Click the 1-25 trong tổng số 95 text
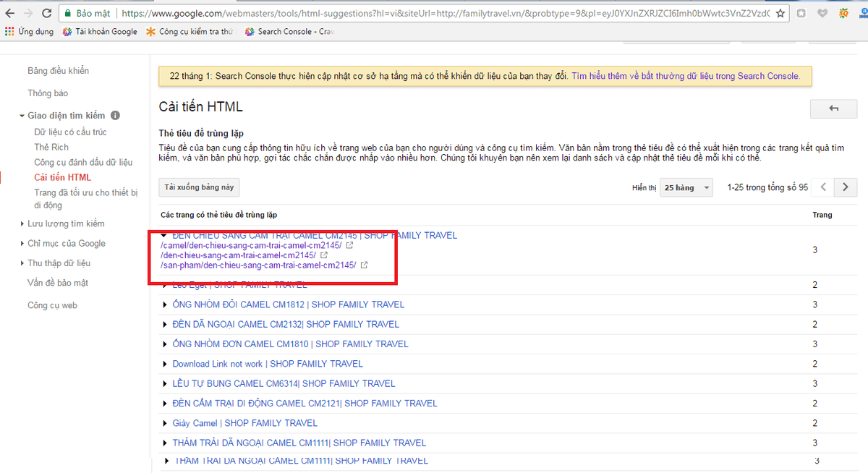 (x=767, y=187)
